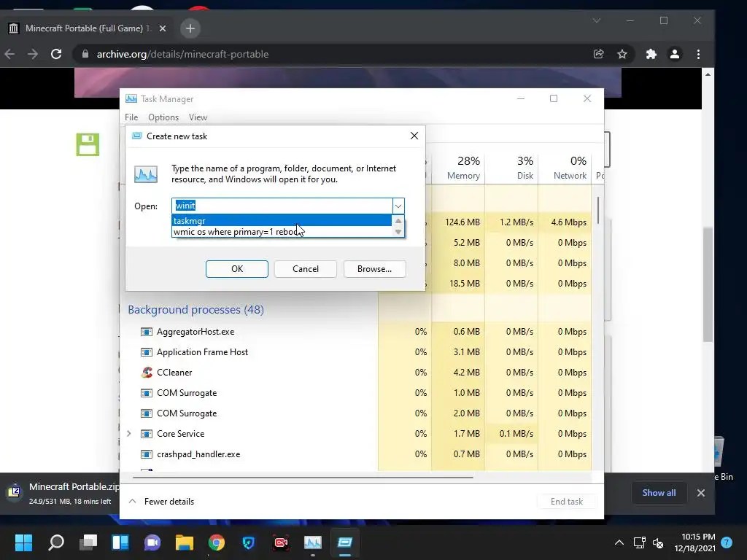Click OK in Create new task dialog
Viewport: 747px width, 560px height.
point(237,268)
